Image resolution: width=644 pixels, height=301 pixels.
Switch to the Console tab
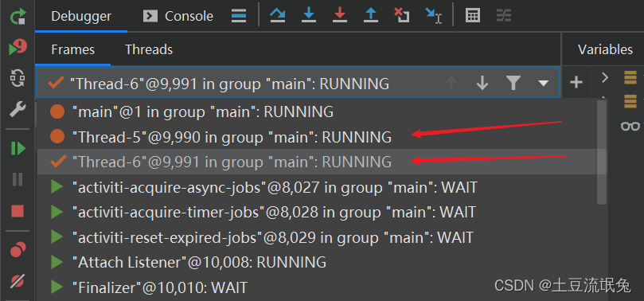click(x=178, y=17)
